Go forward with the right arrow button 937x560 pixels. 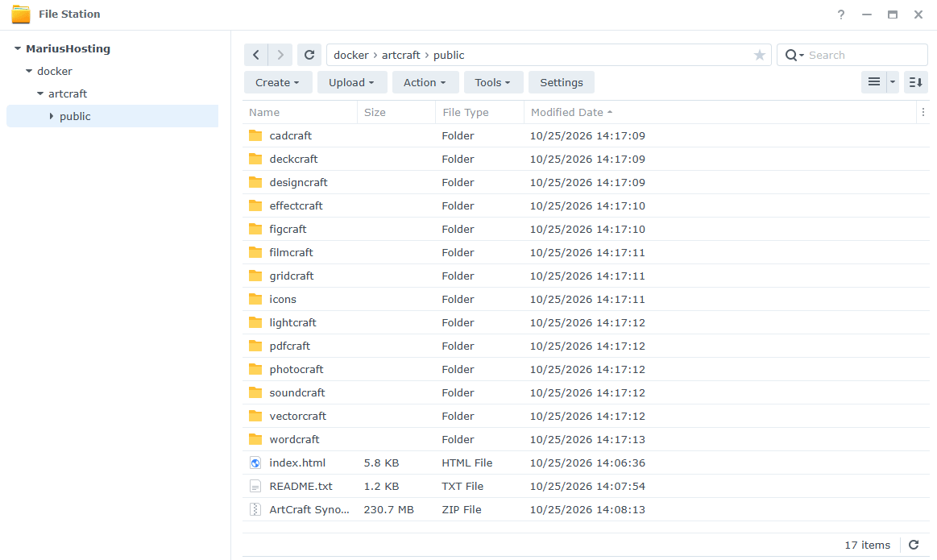click(x=280, y=55)
